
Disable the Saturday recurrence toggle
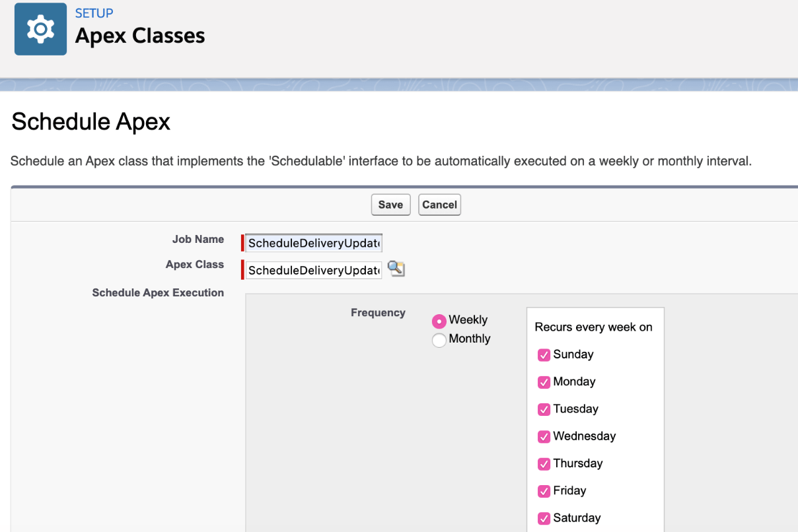(x=543, y=518)
